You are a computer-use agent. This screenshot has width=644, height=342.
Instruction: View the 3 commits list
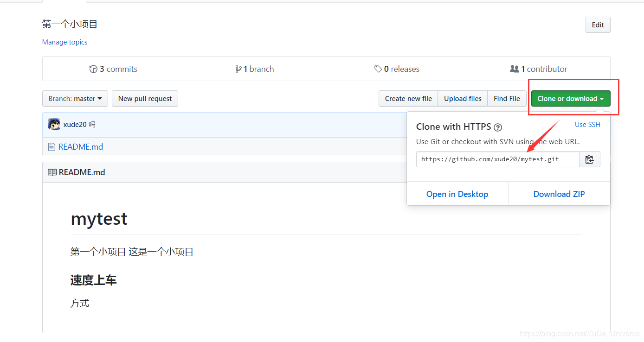(114, 69)
